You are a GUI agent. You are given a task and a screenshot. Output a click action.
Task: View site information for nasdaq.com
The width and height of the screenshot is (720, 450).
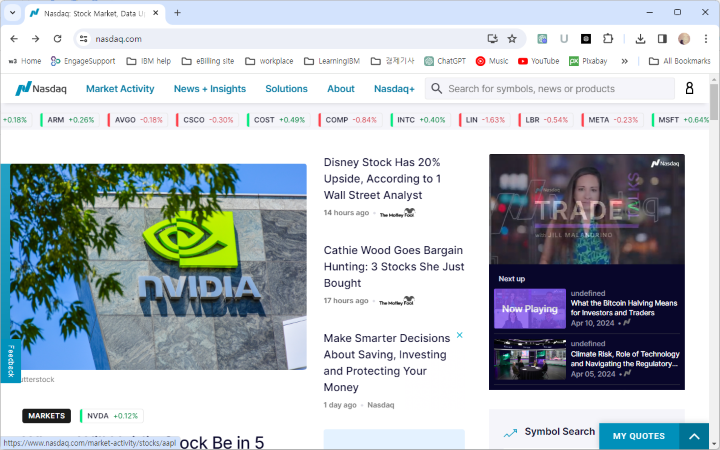[83, 39]
